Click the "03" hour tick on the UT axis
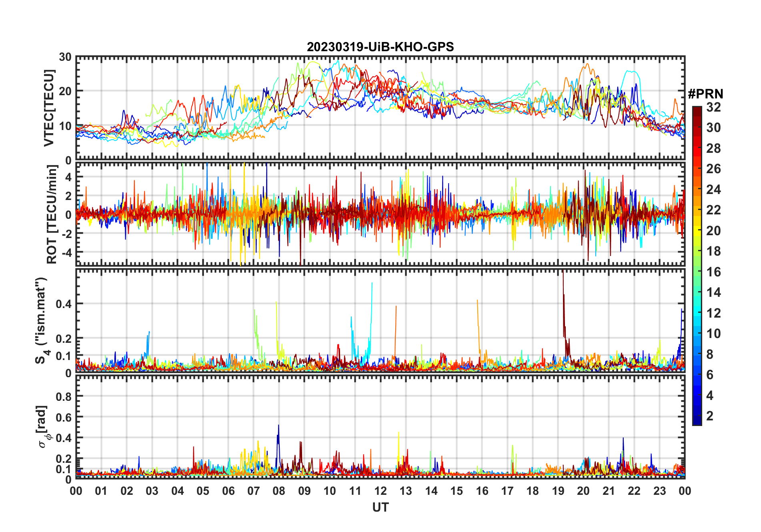The height and width of the screenshot is (532, 761). tap(152, 491)
